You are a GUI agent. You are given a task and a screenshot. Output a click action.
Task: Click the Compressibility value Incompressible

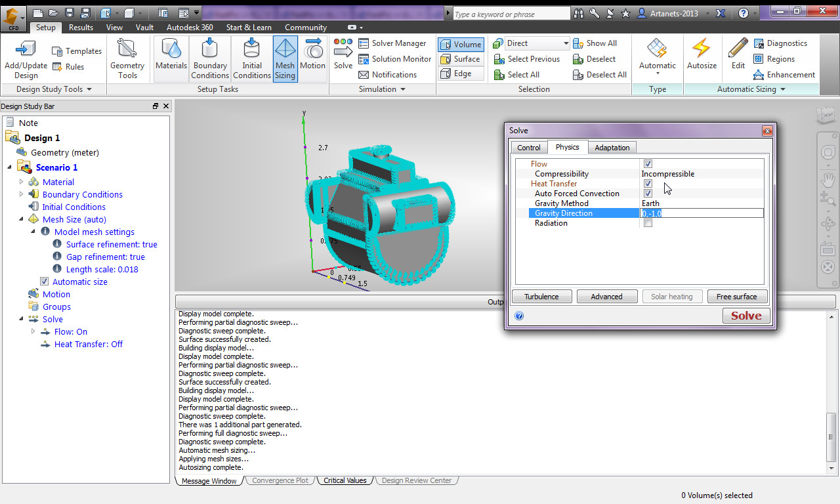[x=667, y=174]
